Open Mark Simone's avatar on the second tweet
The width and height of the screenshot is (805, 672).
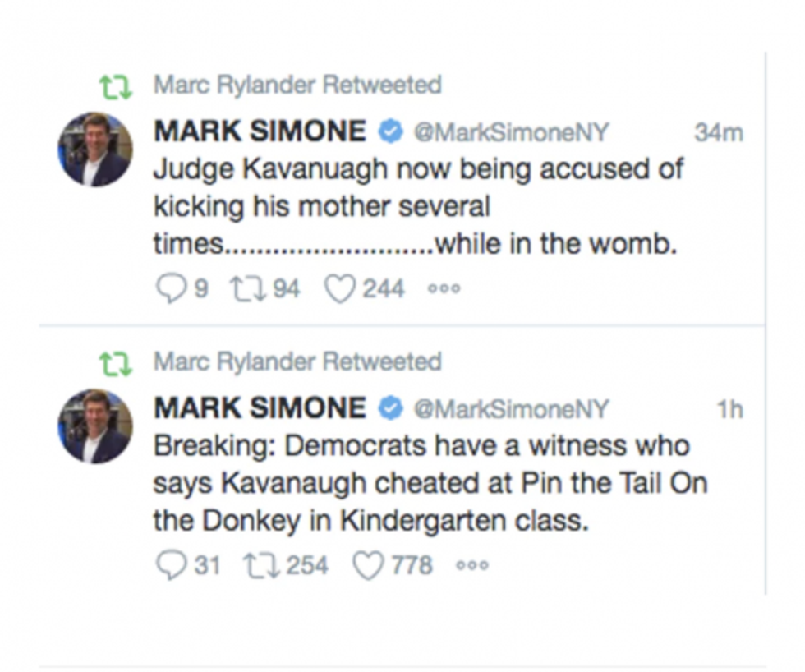pos(95,426)
